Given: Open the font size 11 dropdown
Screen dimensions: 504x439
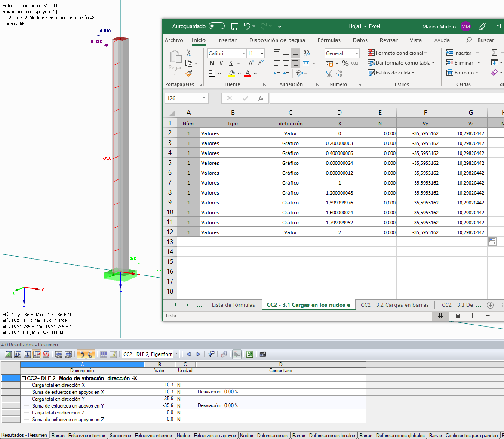Looking at the screenshot, I should click(262, 53).
